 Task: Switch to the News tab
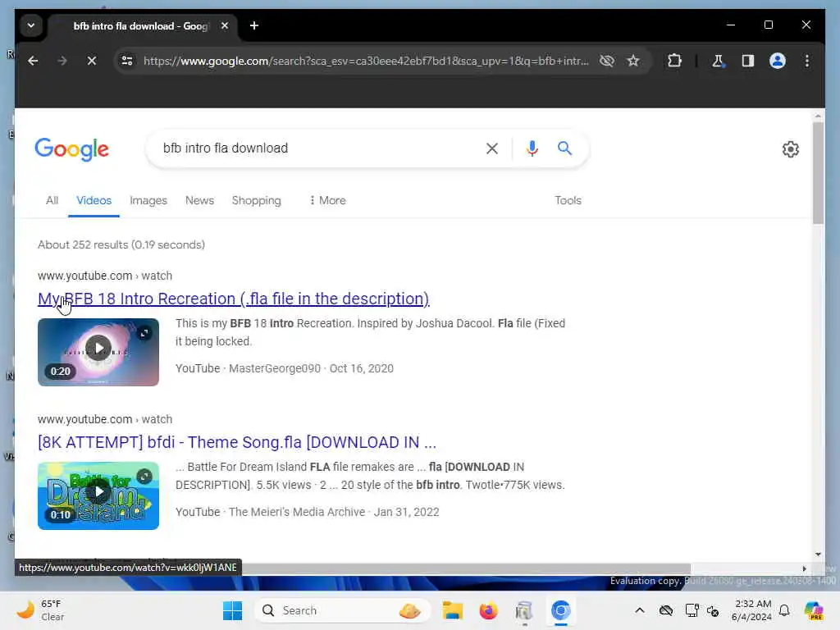coord(199,200)
